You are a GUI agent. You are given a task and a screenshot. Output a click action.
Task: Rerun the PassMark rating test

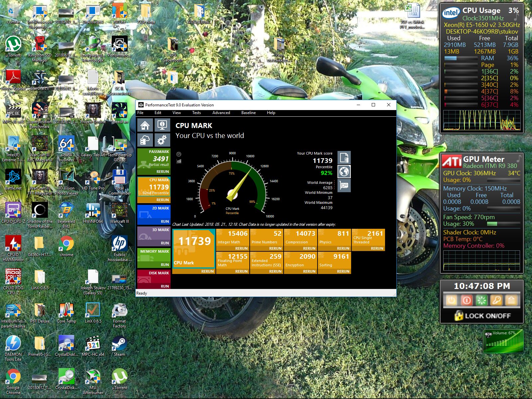pyautogui.click(x=163, y=172)
